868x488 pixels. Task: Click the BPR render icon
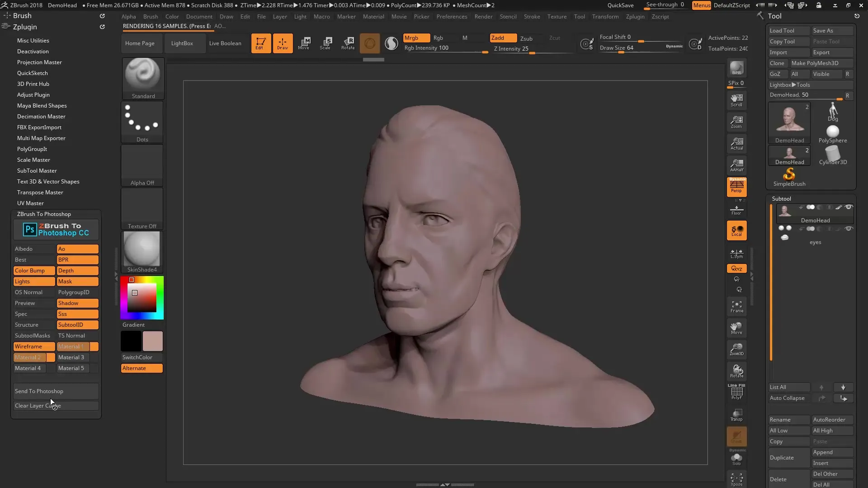(x=736, y=68)
